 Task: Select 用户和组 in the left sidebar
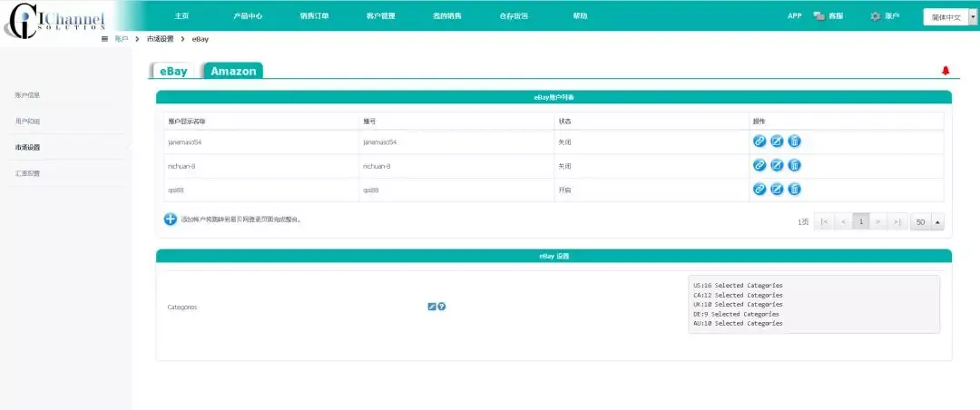tap(27, 122)
